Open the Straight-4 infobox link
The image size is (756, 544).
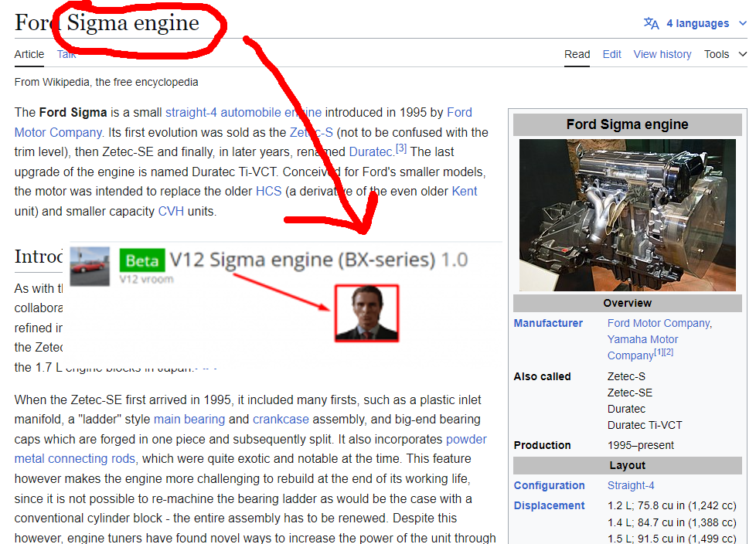[631, 485]
